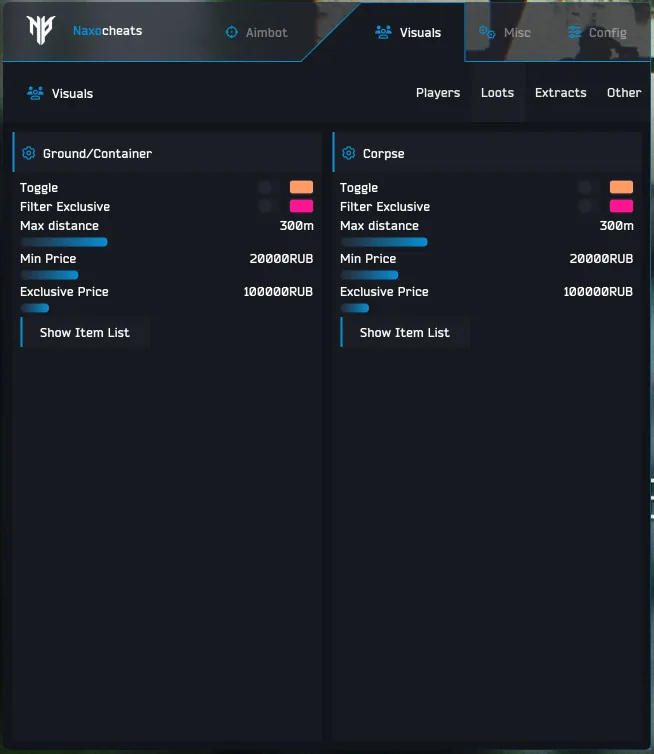Click Corpse Filter Exclusive label

click(x=385, y=206)
